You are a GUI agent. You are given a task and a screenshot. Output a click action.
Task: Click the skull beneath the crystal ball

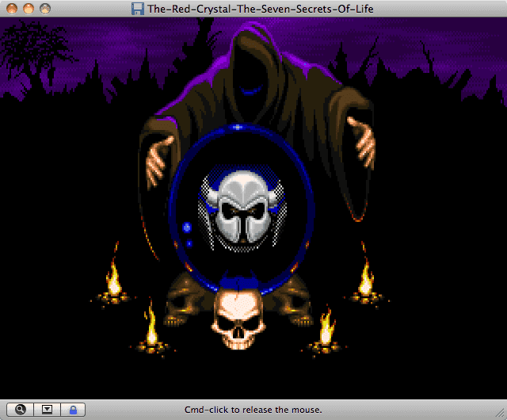click(238, 319)
